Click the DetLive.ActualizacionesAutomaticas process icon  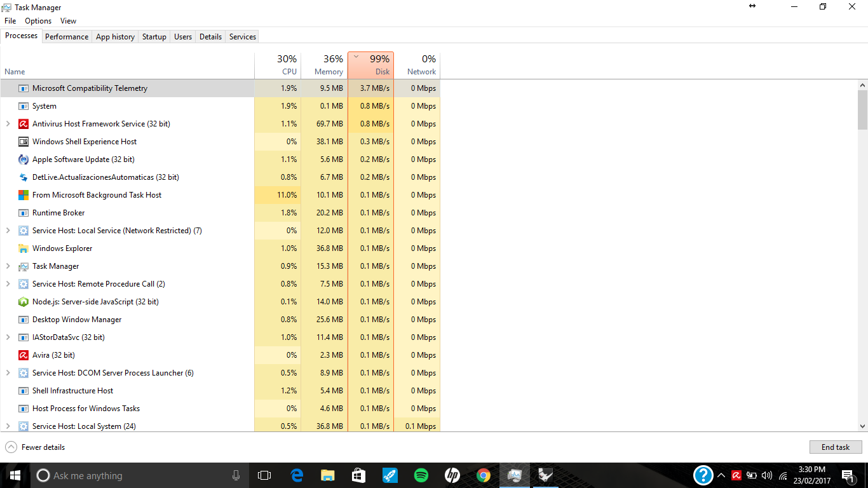[x=24, y=177]
